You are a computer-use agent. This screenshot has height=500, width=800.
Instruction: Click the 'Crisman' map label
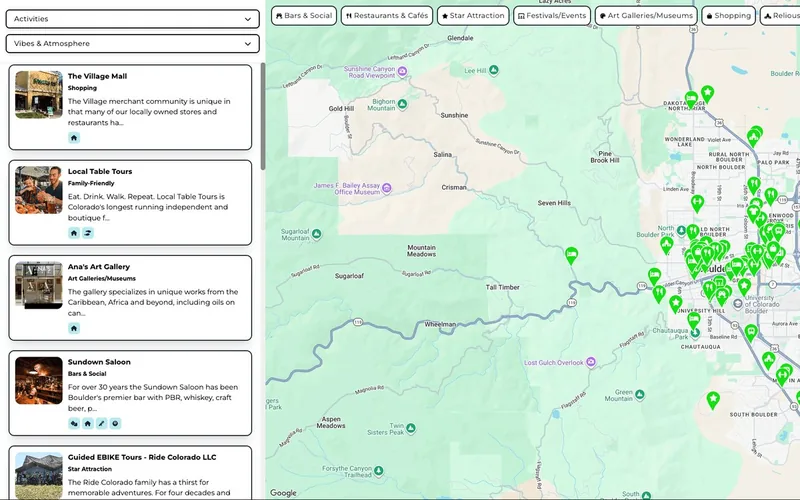point(454,187)
